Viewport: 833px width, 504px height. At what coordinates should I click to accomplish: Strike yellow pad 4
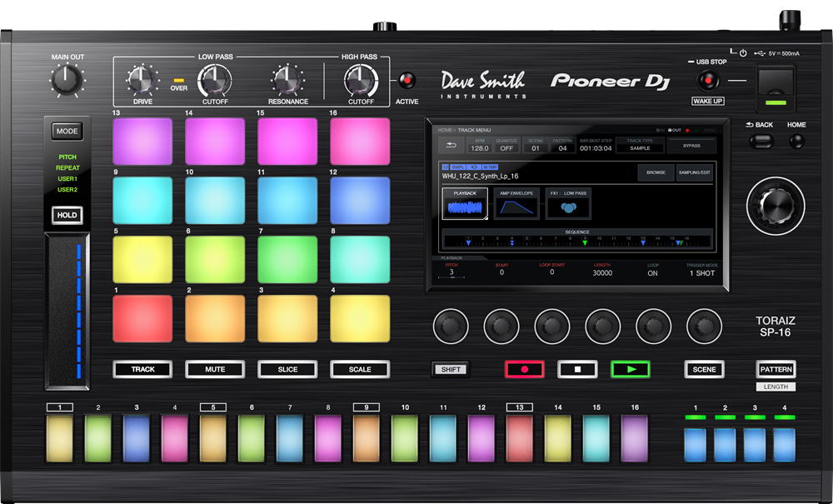tap(360, 319)
